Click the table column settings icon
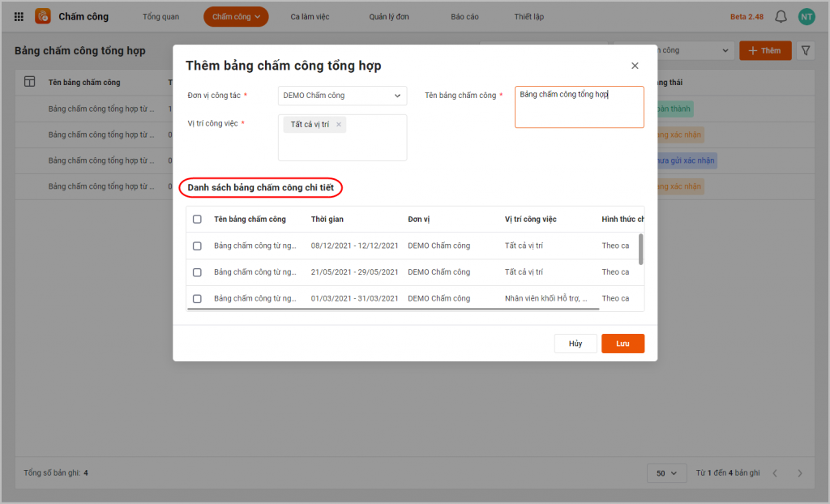Image resolution: width=830 pixels, height=504 pixels. (x=30, y=82)
